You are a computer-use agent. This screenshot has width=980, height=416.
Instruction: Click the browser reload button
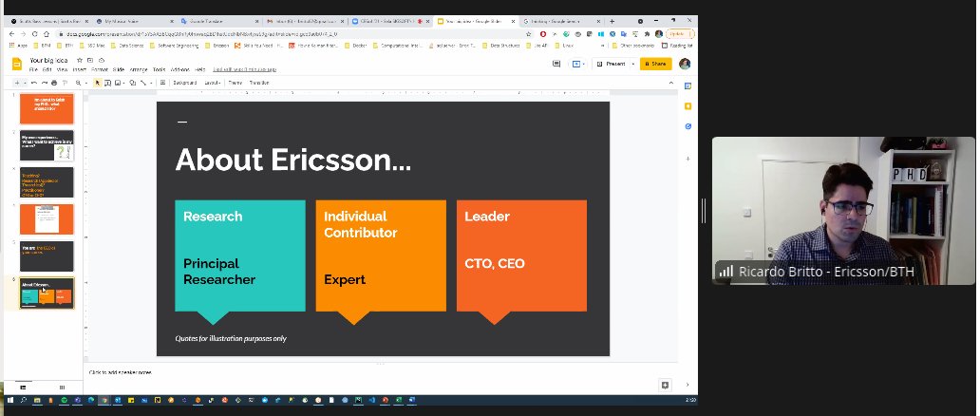[x=34, y=34]
